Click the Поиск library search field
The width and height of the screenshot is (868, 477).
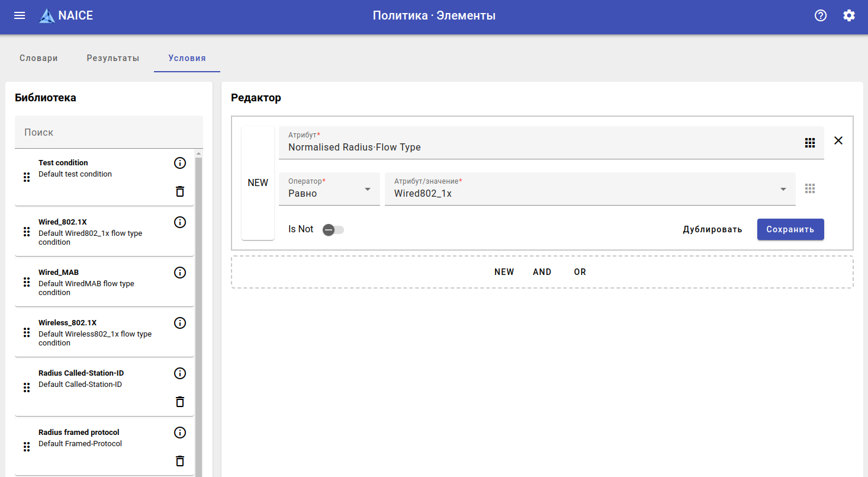pyautogui.click(x=108, y=132)
